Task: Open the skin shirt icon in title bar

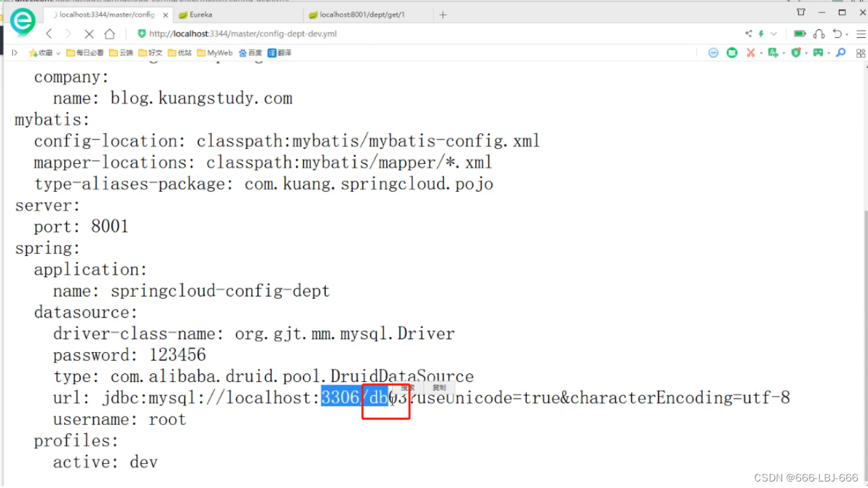Action: (x=801, y=12)
